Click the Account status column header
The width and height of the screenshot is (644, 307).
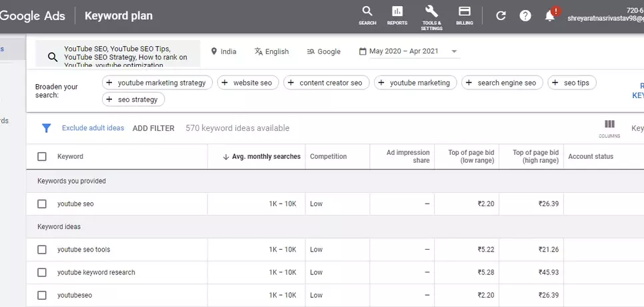coord(591,157)
